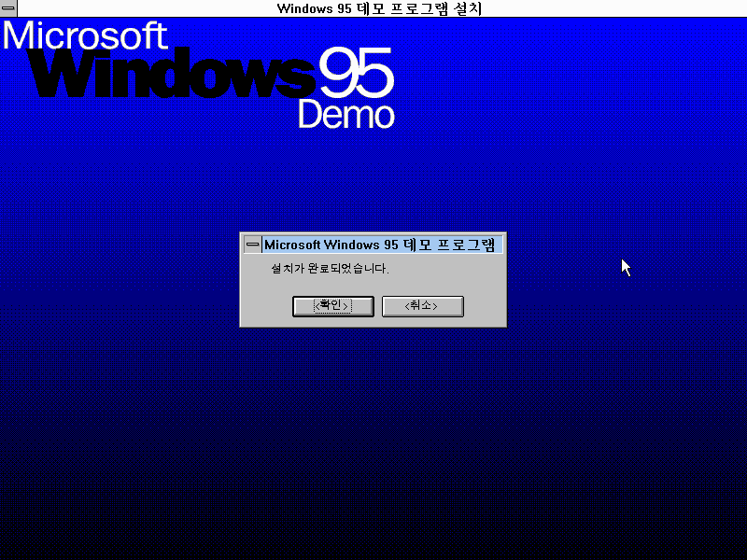This screenshot has width=747, height=560.
Task: Confirm with the <확인> button
Action: click(x=333, y=306)
